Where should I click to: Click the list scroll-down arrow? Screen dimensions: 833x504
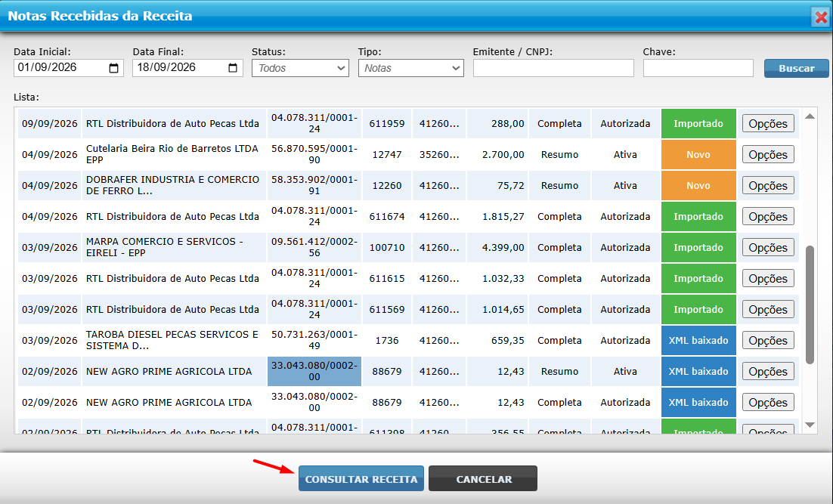(x=810, y=425)
